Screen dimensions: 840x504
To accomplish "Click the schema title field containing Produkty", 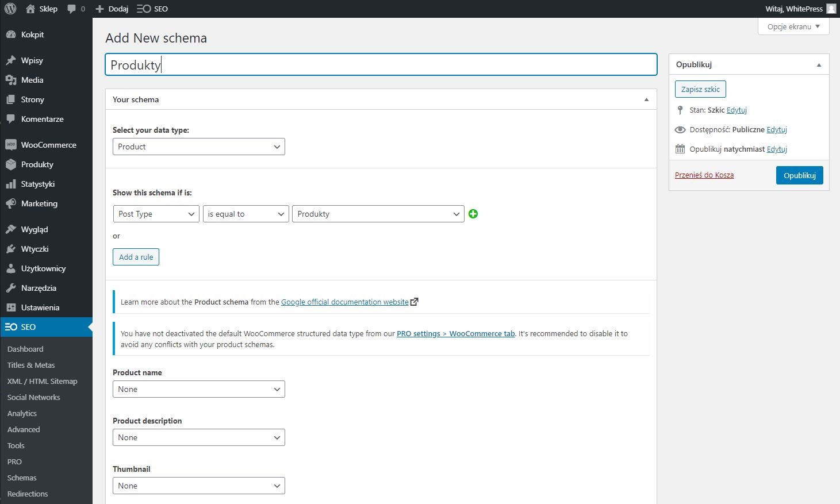I will (381, 64).
